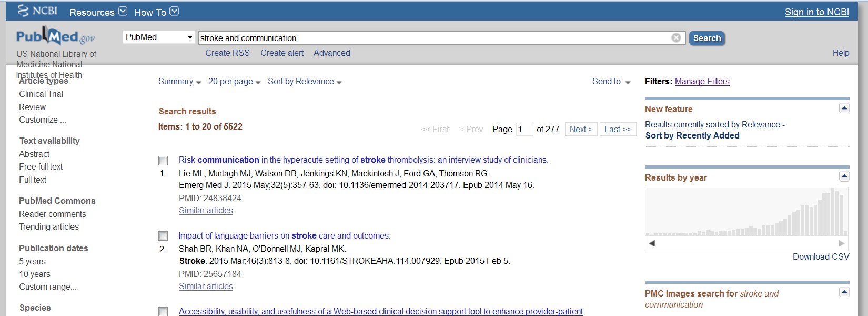The width and height of the screenshot is (868, 316).
Task: Click Manage Filters link
Action: coord(702,81)
